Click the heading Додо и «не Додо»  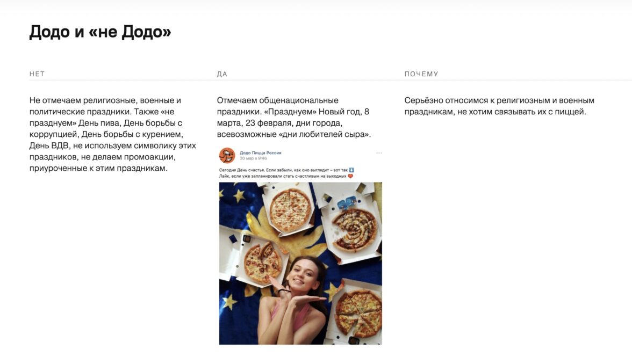point(100,31)
